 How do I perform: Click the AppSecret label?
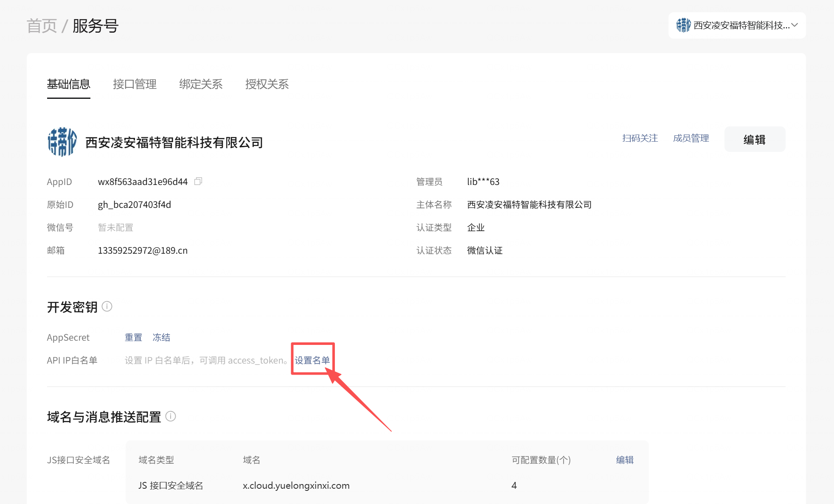coord(68,337)
